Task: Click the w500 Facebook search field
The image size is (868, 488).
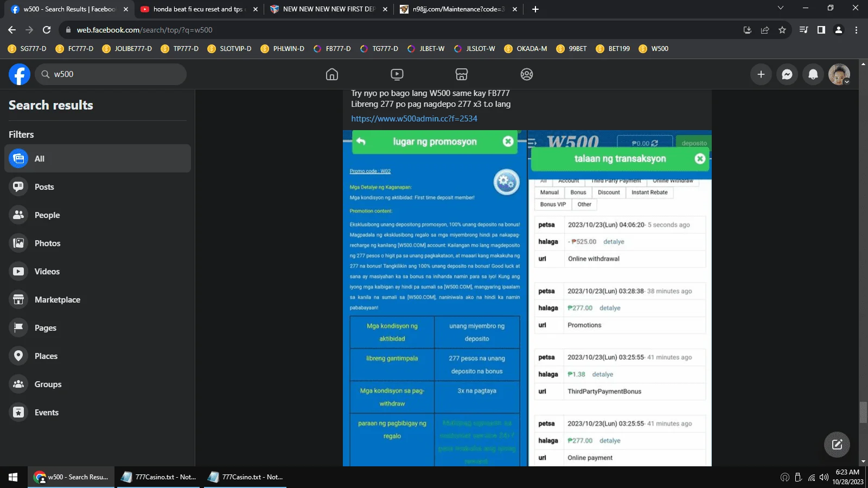Action: pyautogui.click(x=111, y=74)
